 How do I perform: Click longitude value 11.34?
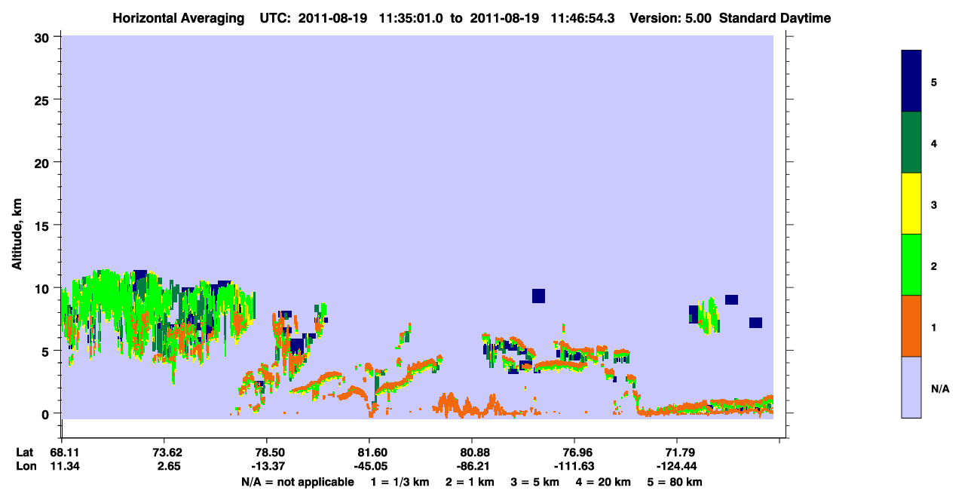65,467
